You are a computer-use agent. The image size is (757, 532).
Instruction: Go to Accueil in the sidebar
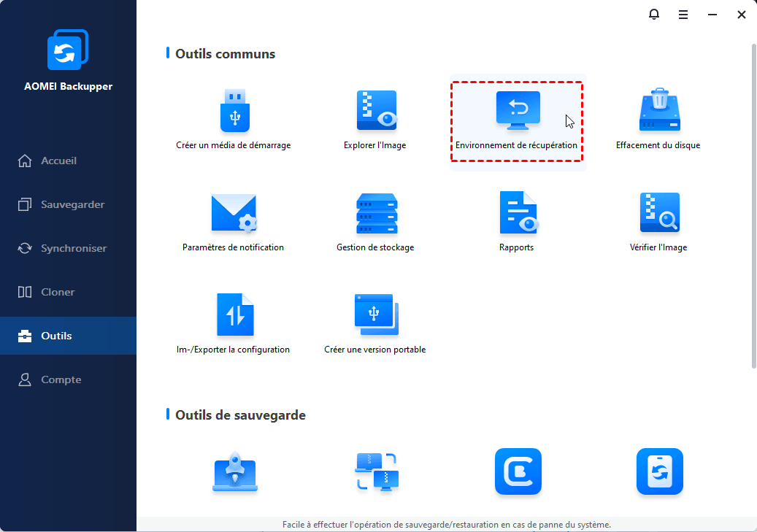pyautogui.click(x=68, y=161)
